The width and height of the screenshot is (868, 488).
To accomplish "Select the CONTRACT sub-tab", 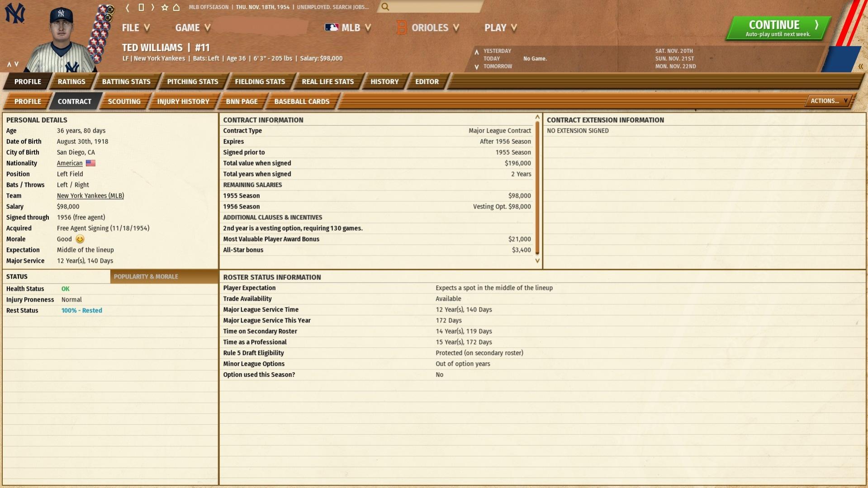I will pos(75,101).
